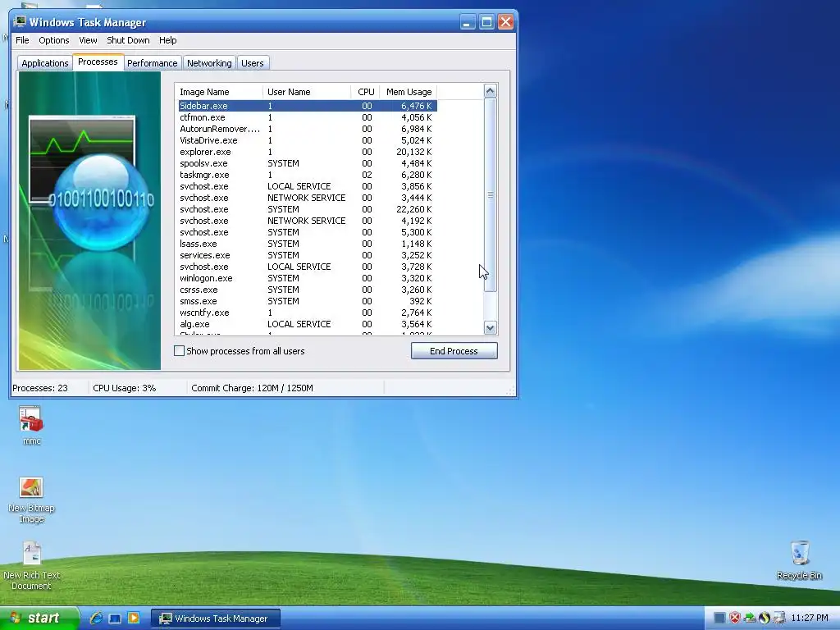The height and width of the screenshot is (630, 840).
Task: Click the process list scrollbar thumb
Action: 491,195
